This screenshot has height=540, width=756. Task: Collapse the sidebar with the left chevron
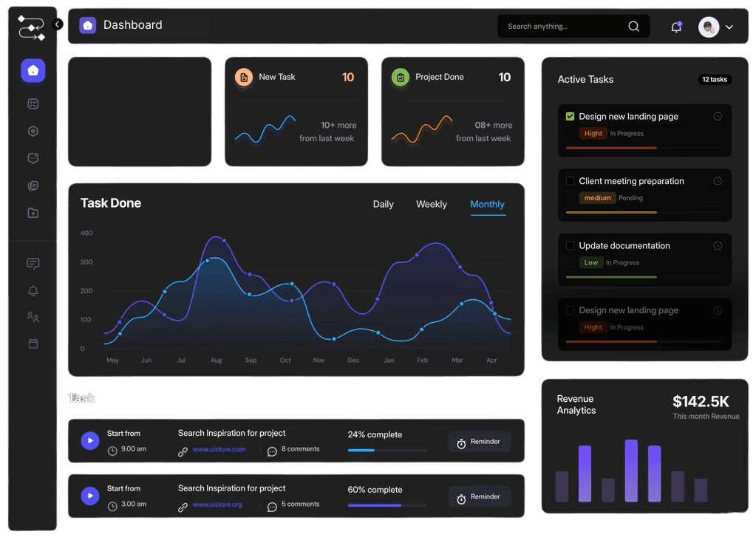57,24
